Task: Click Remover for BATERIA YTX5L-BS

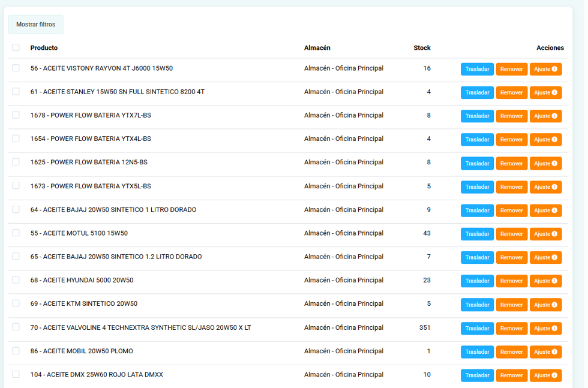Action: tap(511, 187)
